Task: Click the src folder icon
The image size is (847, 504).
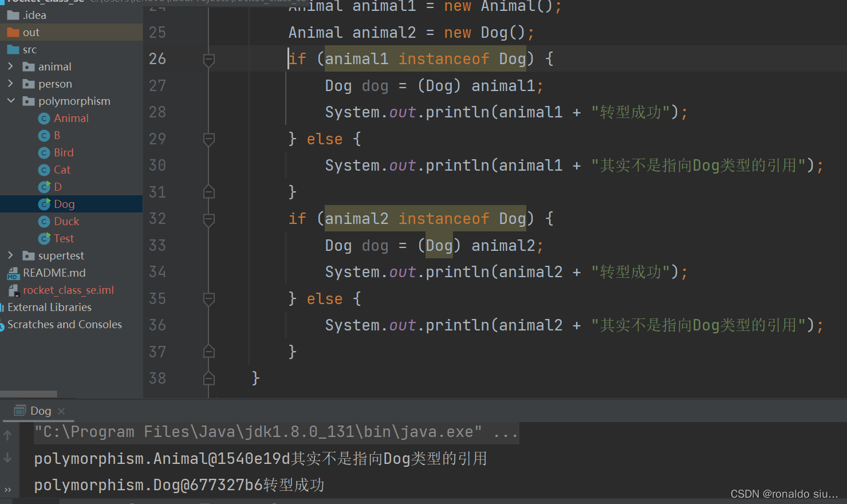Action: (x=13, y=49)
